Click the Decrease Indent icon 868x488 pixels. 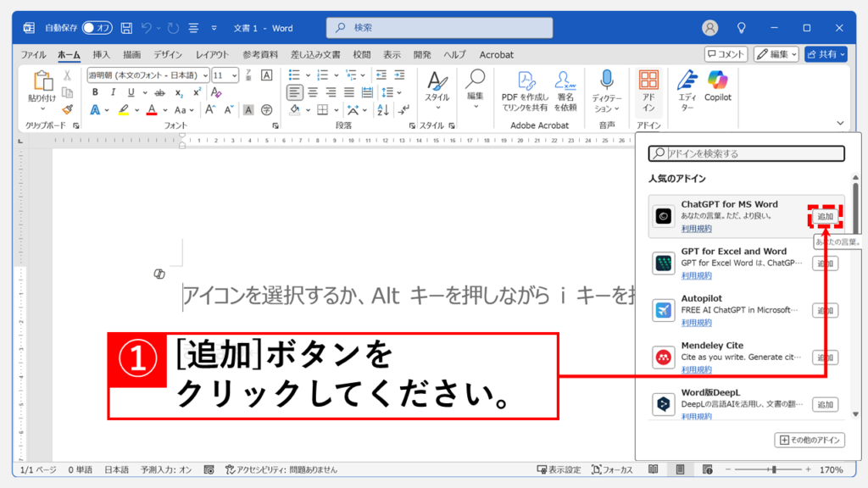pos(381,75)
